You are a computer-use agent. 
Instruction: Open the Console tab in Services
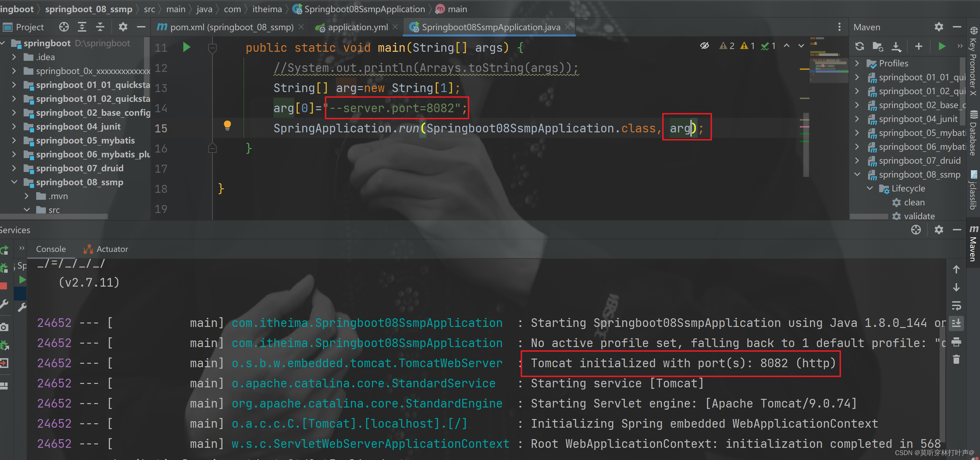pos(50,249)
